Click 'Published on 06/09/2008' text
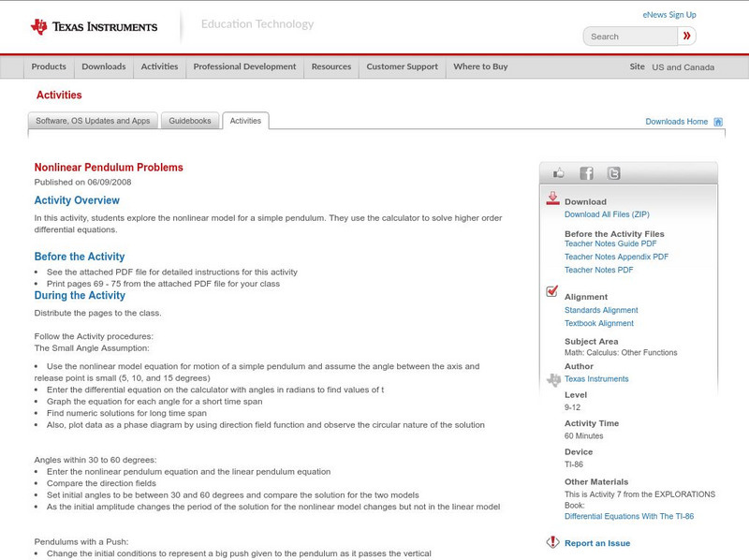 tap(82, 182)
